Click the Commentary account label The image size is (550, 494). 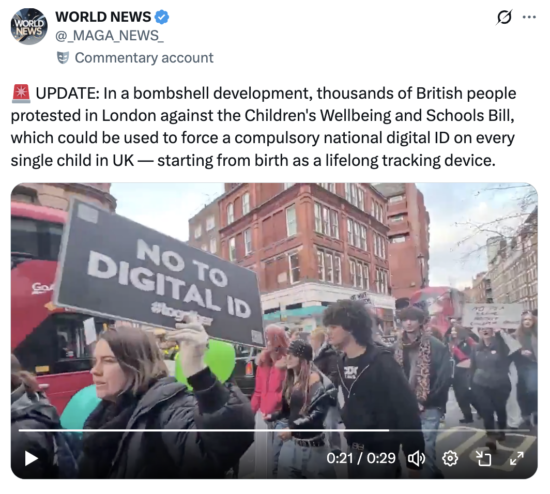point(144,58)
